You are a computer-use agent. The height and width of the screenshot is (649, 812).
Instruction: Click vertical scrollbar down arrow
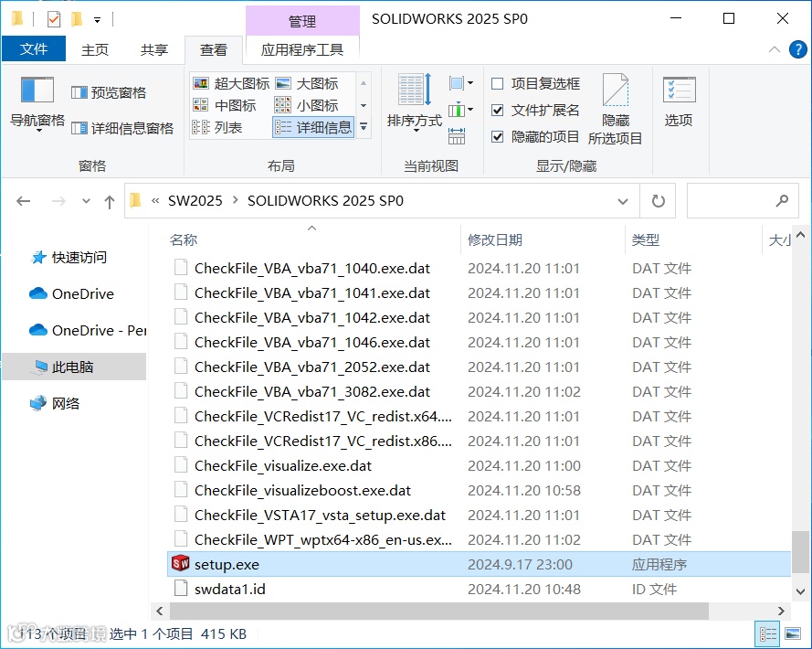pos(800,590)
